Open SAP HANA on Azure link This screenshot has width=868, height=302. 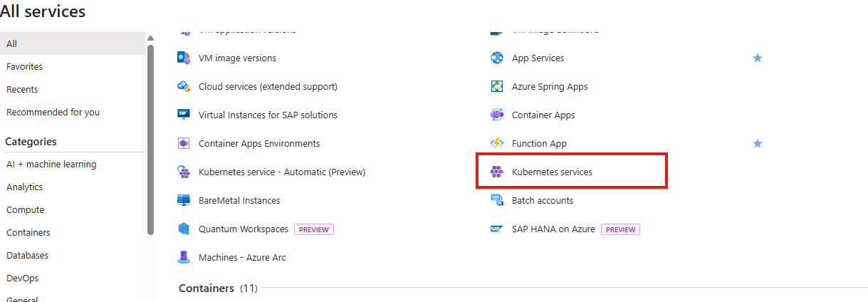[553, 229]
